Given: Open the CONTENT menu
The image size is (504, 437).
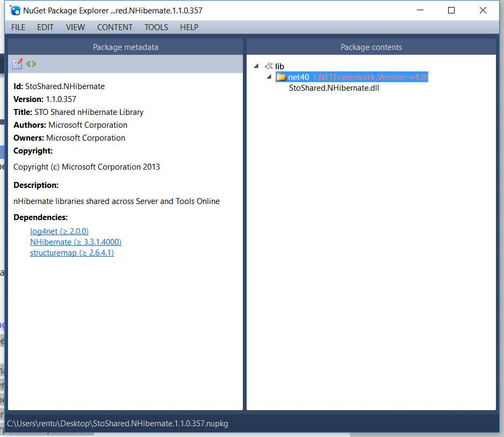Looking at the screenshot, I should 115,27.
